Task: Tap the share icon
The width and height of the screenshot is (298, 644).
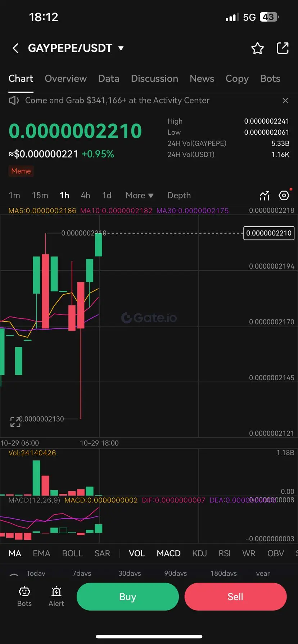Action: (283, 48)
